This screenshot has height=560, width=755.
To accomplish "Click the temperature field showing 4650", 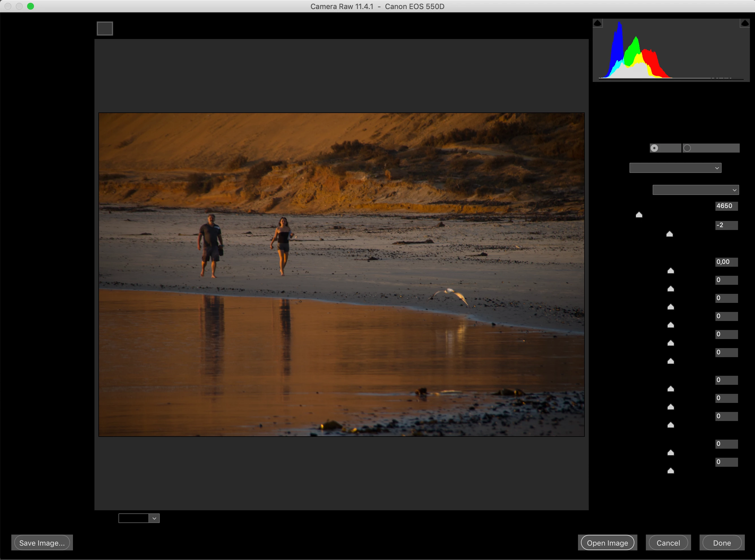I will [x=726, y=206].
